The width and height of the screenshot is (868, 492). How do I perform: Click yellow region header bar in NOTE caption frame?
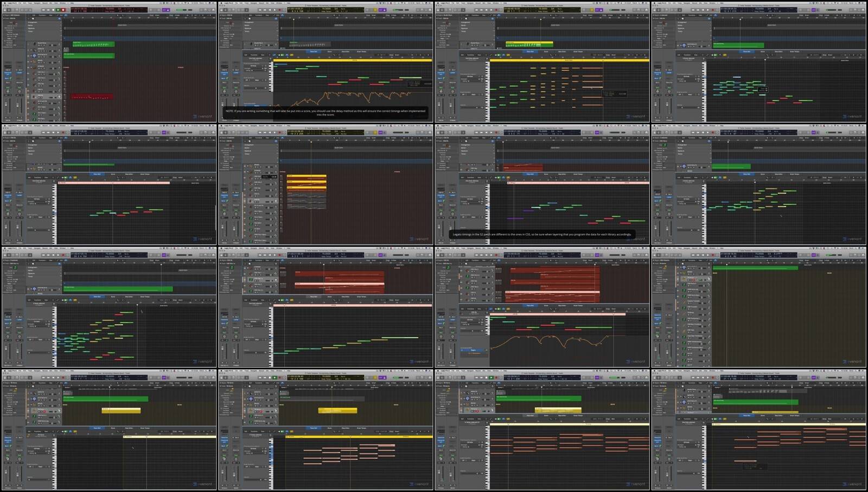353,60
